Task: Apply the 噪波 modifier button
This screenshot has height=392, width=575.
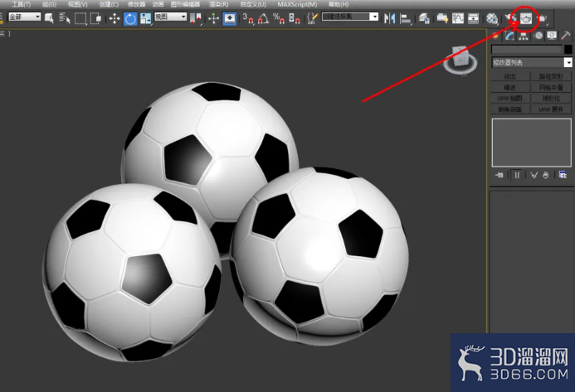Action: [x=510, y=87]
